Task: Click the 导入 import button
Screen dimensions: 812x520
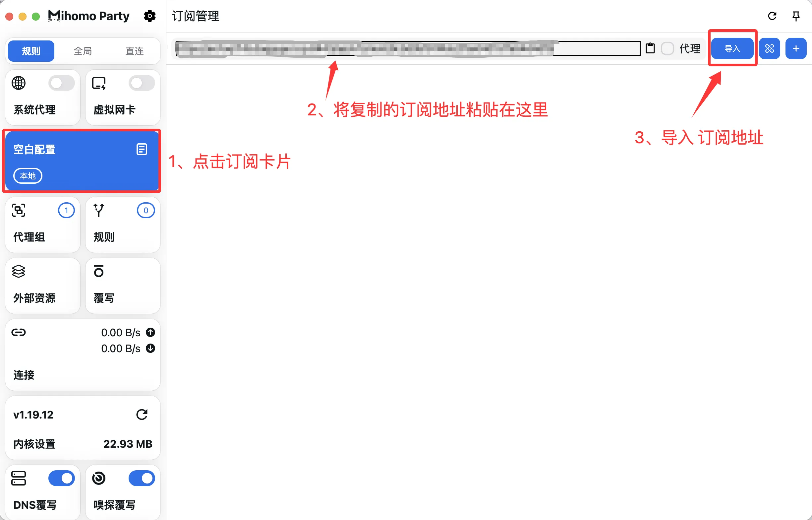Action: coord(732,49)
